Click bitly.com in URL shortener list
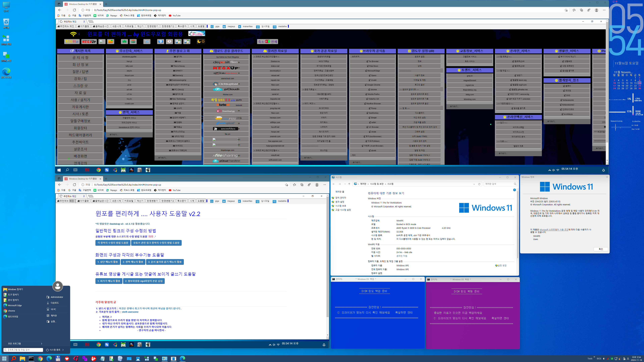This screenshot has width=644, height=362. coord(129,66)
